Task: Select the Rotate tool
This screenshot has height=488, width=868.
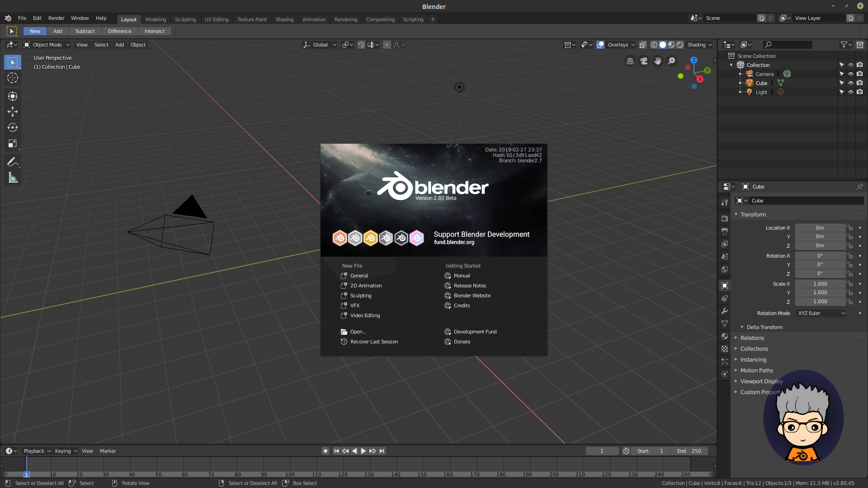Action: [x=13, y=127]
